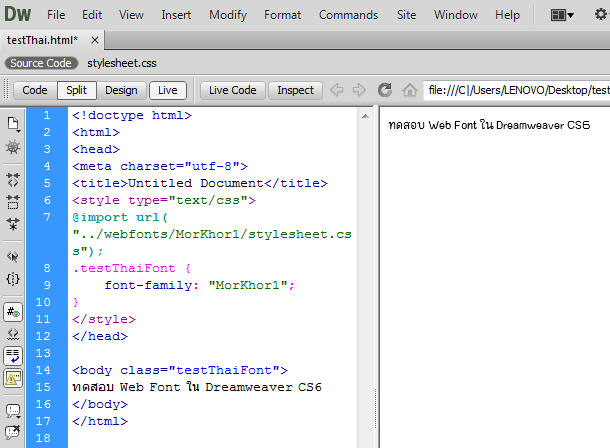
Task: Click the home icon in document toolbar
Action: pyautogui.click(x=409, y=90)
